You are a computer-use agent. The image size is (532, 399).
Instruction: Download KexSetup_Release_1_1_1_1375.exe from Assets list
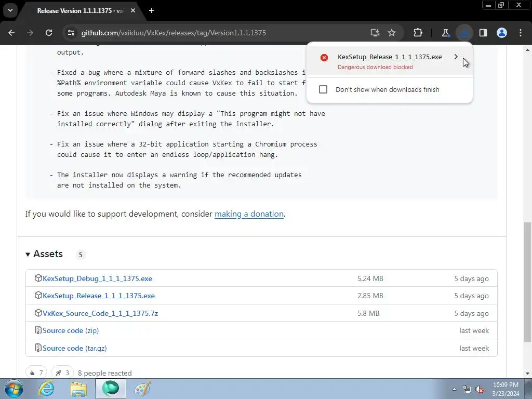click(x=99, y=296)
